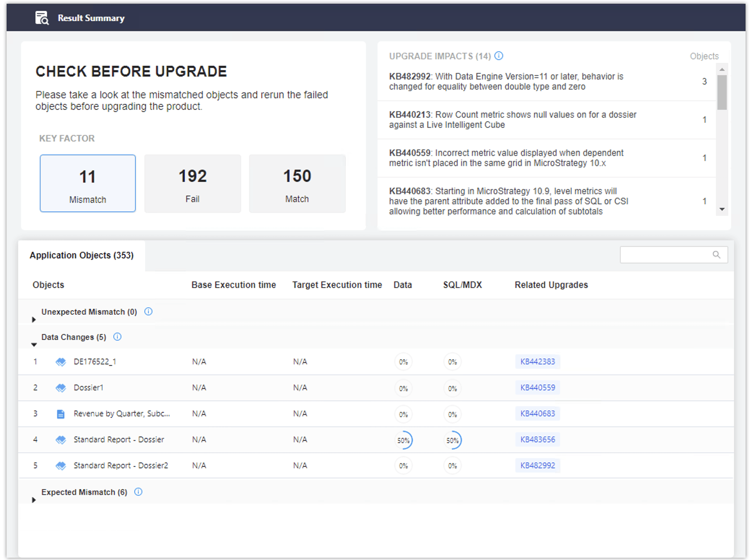Open the Application Objects tab
Image resolution: width=750 pixels, height=560 pixels.
pos(82,255)
